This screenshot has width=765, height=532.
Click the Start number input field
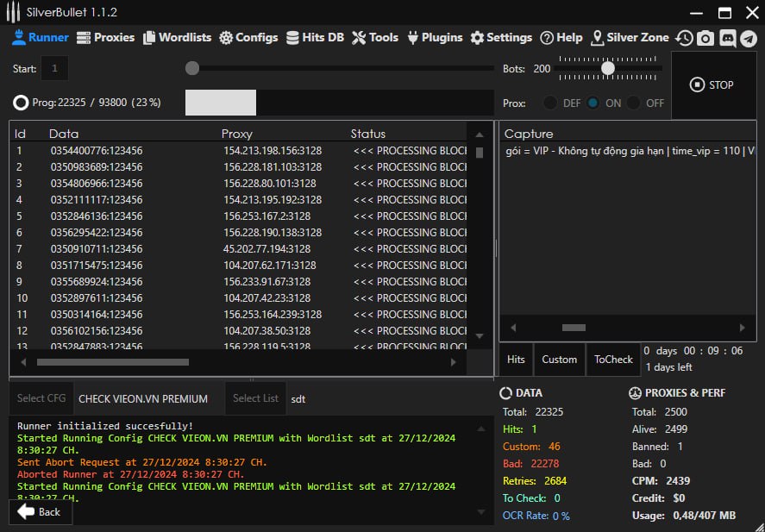54,68
